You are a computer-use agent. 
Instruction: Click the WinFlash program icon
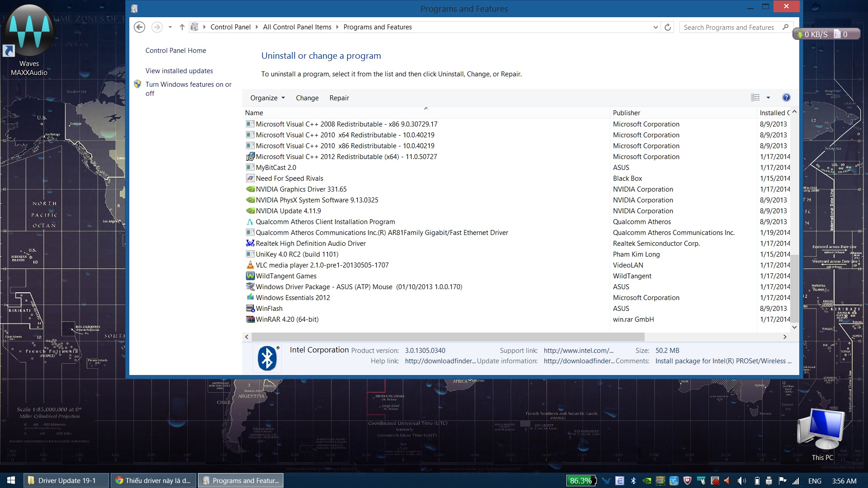(250, 309)
